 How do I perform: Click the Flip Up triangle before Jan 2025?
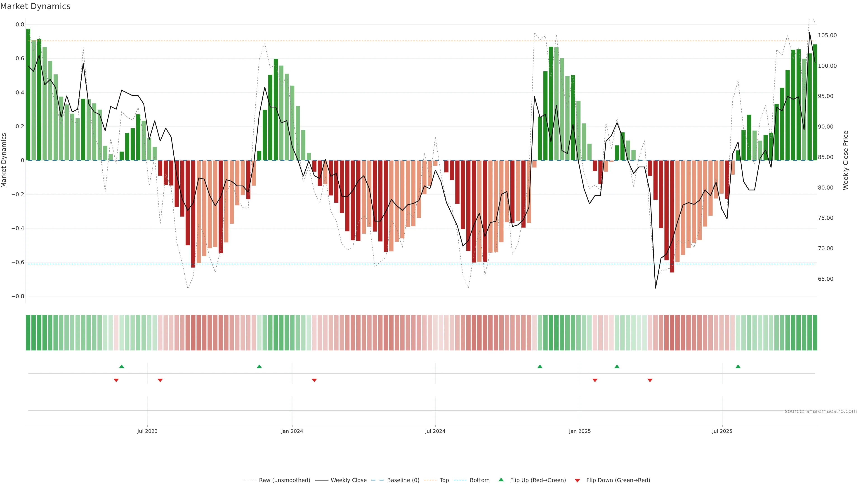(x=540, y=366)
